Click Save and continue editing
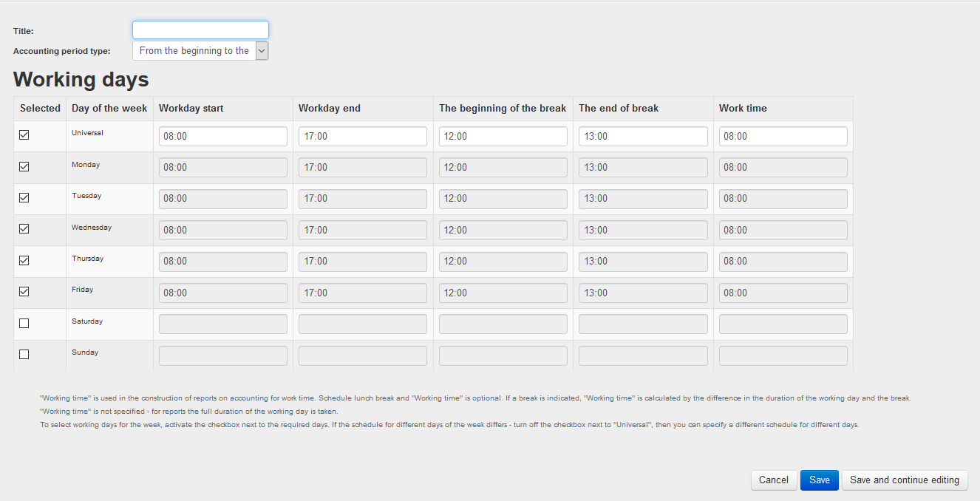Image resolution: width=980 pixels, height=501 pixels. pos(905,480)
